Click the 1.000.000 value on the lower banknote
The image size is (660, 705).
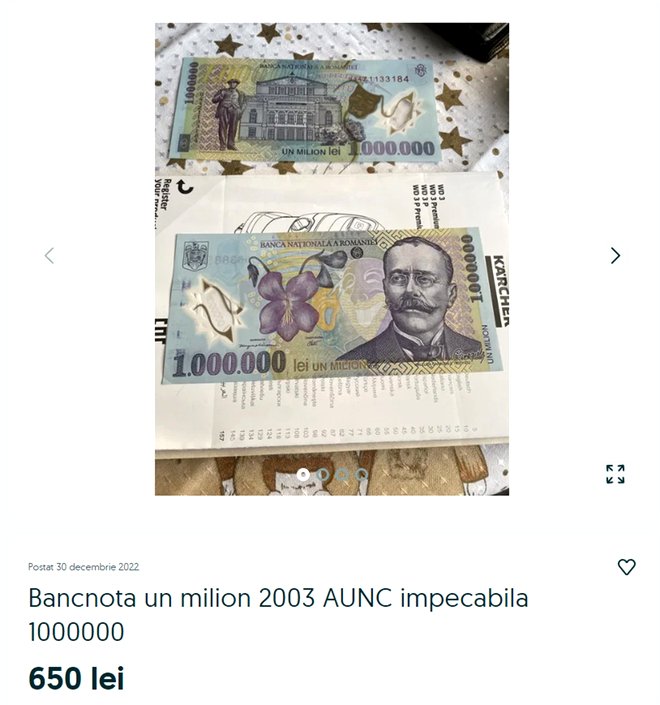point(229,363)
